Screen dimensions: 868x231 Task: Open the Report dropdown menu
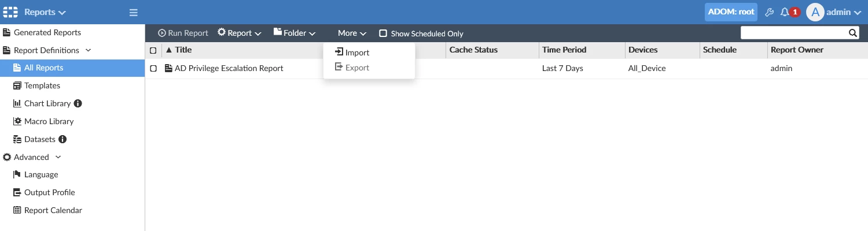coord(239,33)
